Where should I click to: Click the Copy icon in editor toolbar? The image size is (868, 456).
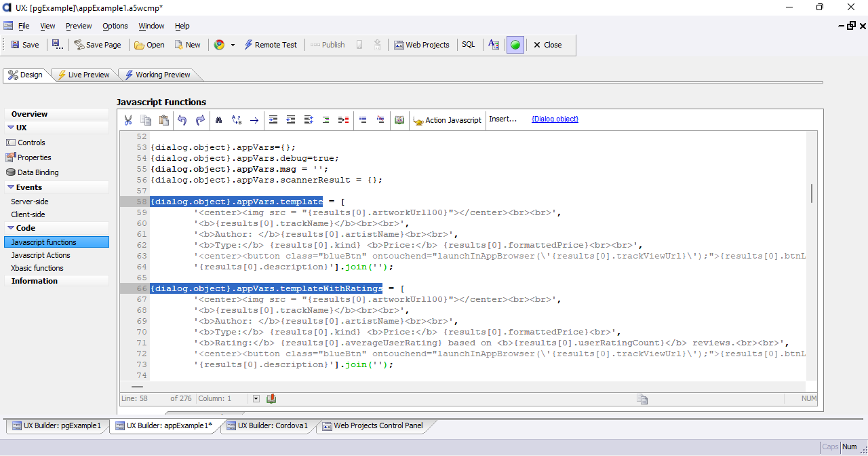click(146, 120)
